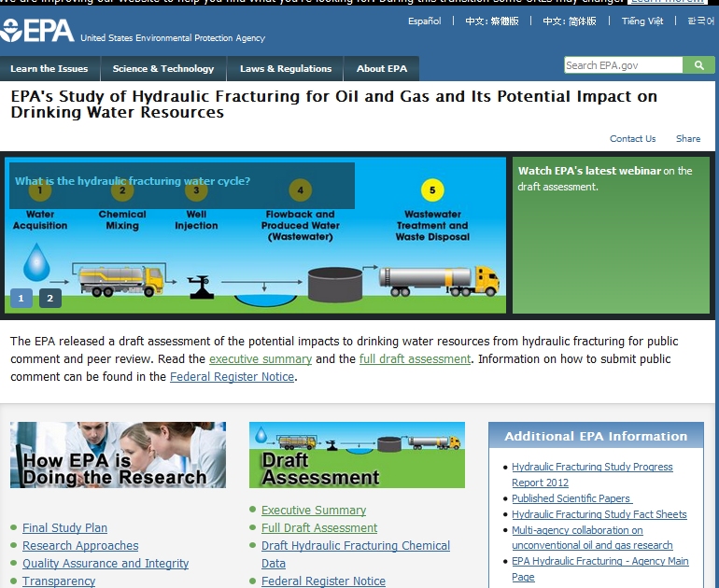Open the Research Approaches link
The image size is (719, 588).
80,546
